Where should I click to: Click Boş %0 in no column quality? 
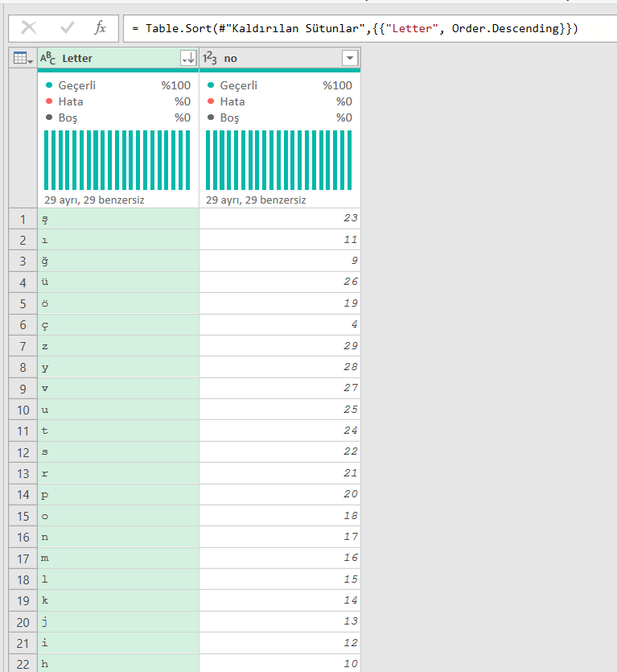click(279, 117)
